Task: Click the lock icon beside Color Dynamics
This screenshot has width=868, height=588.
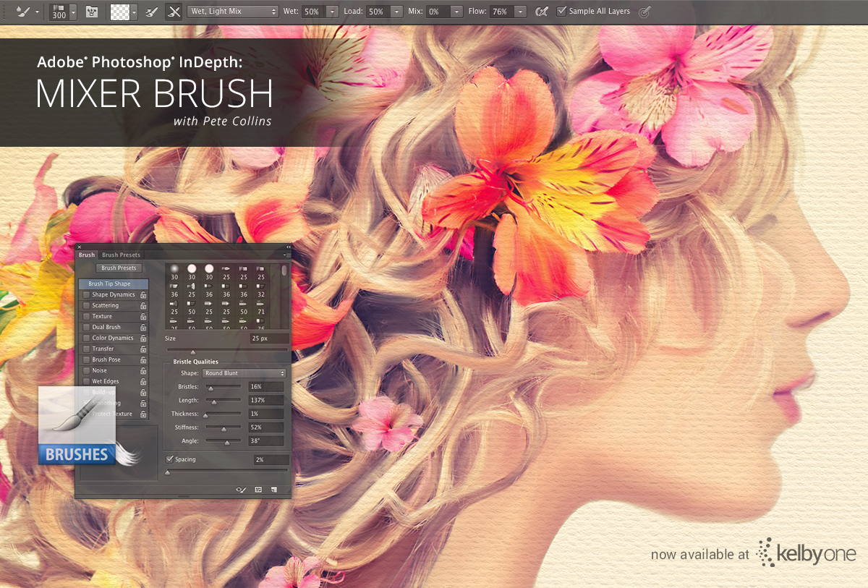Action: click(143, 338)
